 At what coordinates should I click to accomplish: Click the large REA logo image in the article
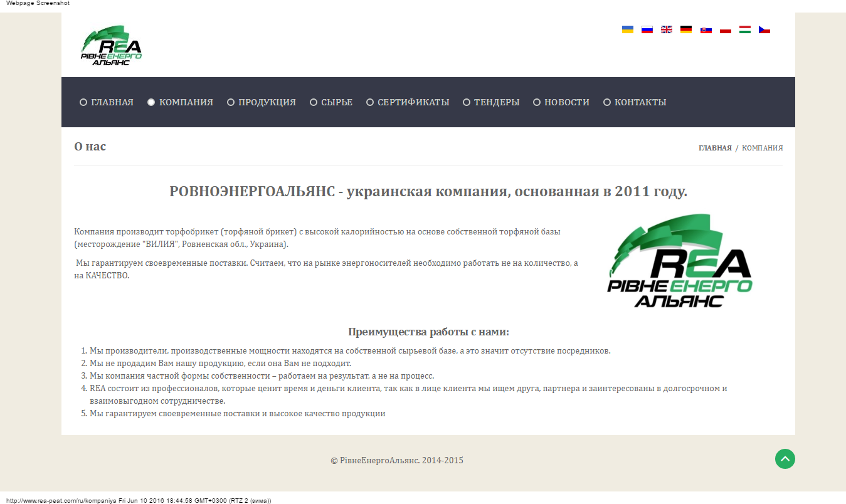click(x=680, y=261)
